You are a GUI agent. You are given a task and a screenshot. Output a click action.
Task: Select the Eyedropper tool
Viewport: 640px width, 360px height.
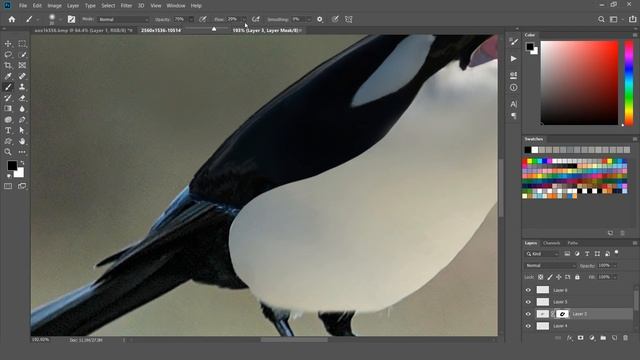click(x=8, y=76)
